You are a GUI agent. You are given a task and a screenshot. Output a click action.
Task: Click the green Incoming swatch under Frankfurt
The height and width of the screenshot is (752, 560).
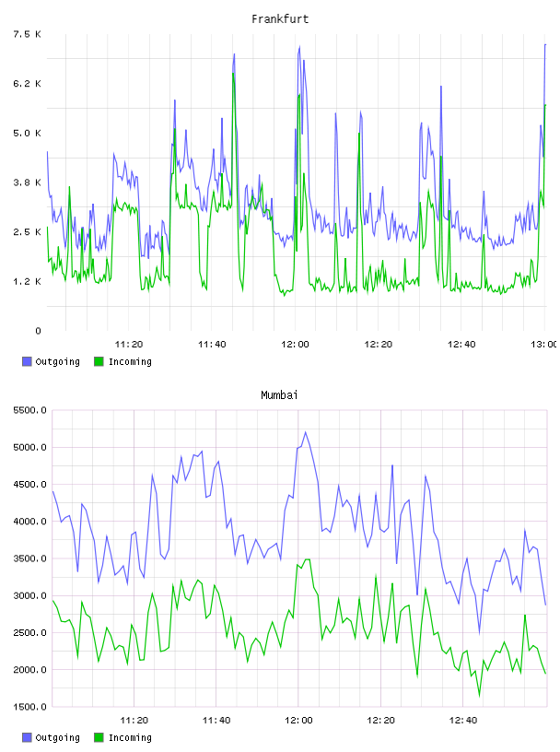[99, 361]
